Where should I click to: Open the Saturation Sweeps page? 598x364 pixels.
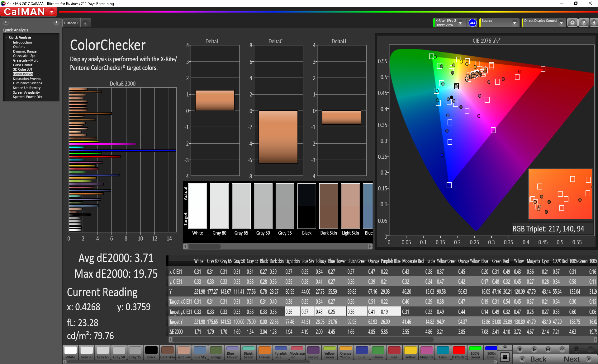(x=27, y=79)
